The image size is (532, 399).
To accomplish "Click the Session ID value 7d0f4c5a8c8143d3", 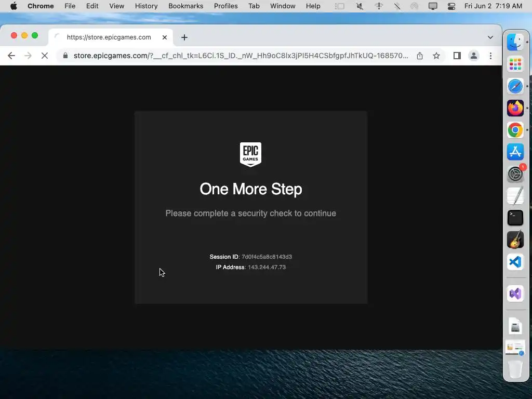I will point(267,257).
